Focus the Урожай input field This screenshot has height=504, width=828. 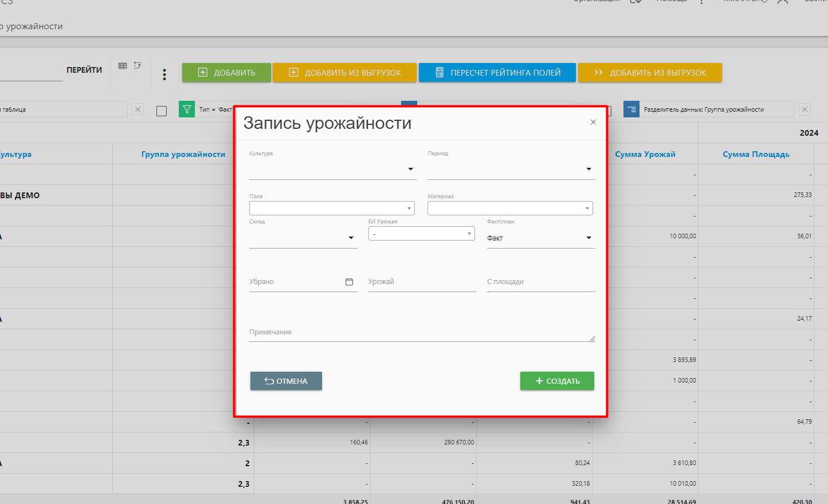[421, 282]
